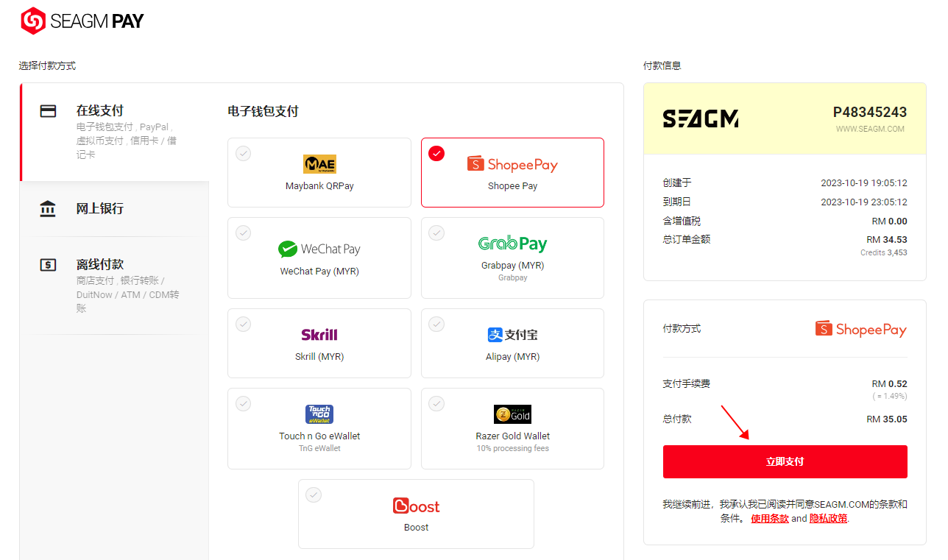Click the Shopee Pay label text
The height and width of the screenshot is (560, 948).
pos(512,186)
